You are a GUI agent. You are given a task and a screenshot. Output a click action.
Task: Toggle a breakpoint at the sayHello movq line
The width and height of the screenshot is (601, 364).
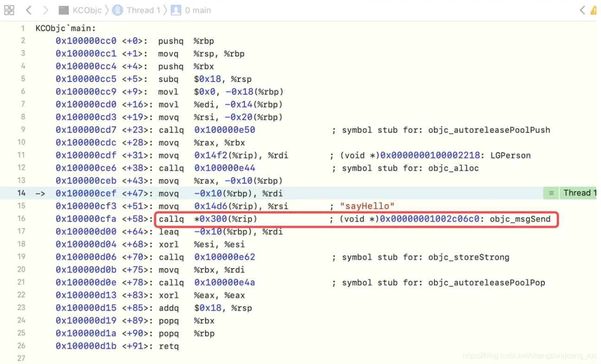point(21,206)
